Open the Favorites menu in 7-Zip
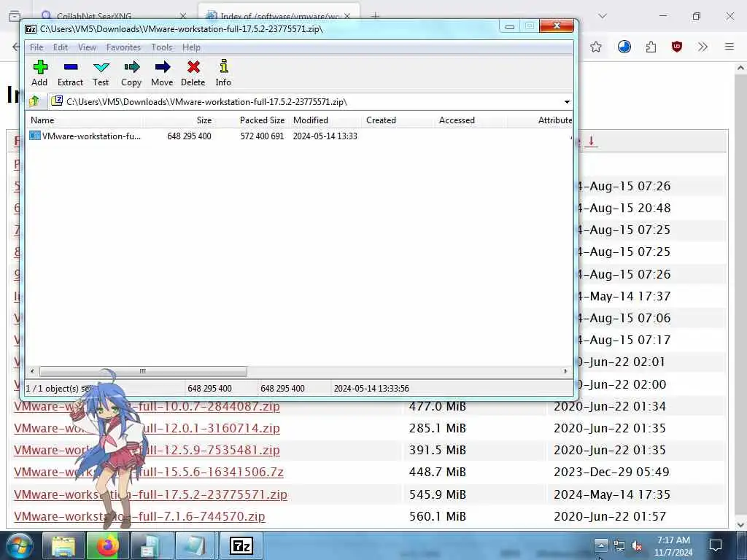Screen dimensions: 747x560 click(x=123, y=47)
